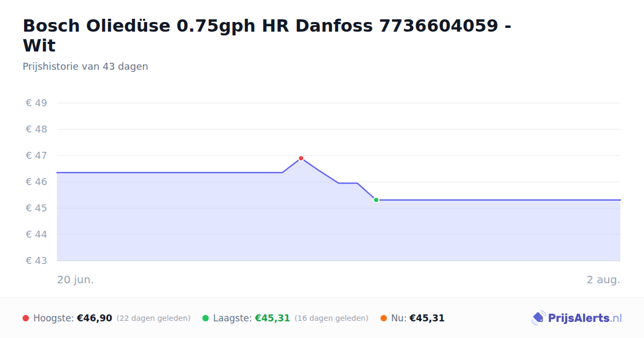Click the '€ 46' axis label
Image resolution: width=644 pixels, height=338 pixels.
point(36,182)
